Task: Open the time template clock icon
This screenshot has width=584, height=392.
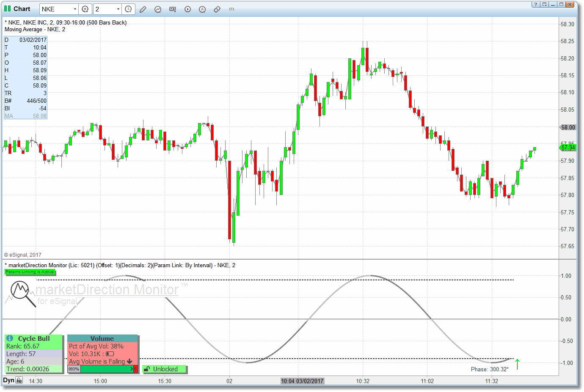Action: pos(128,9)
